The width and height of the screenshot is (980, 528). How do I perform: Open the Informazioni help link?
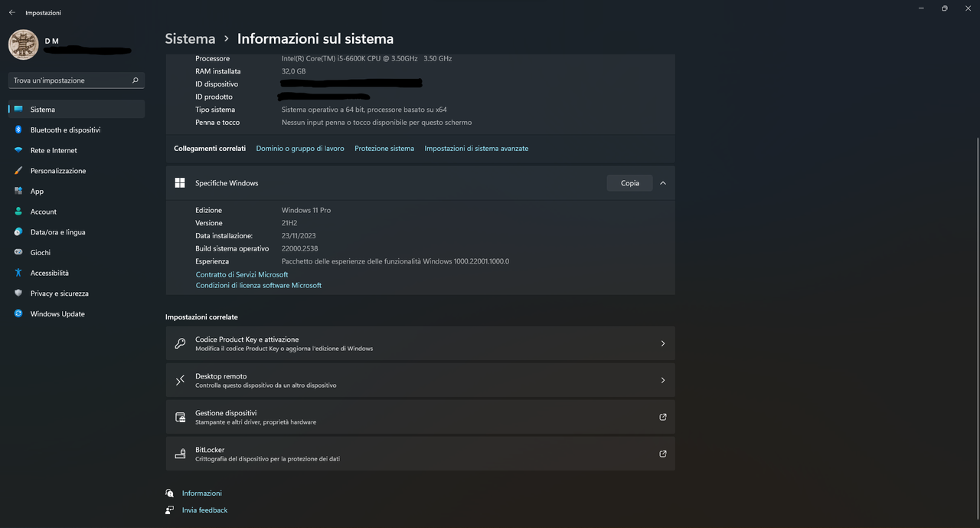(x=202, y=494)
